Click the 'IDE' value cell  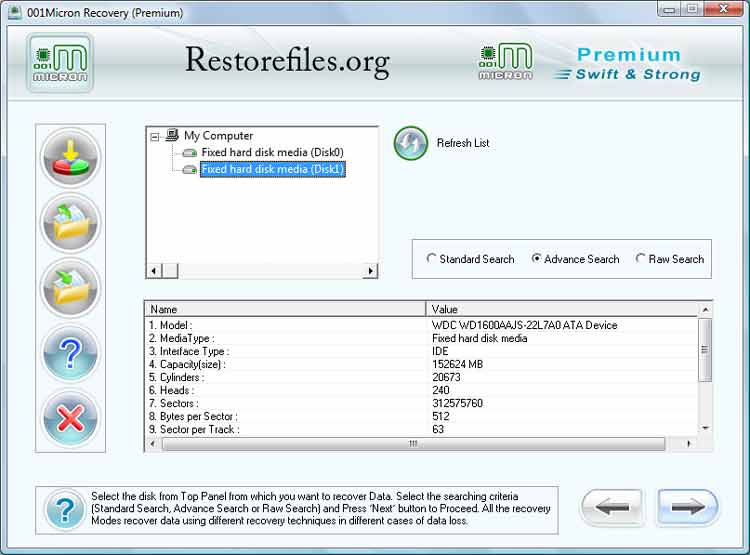coord(440,351)
